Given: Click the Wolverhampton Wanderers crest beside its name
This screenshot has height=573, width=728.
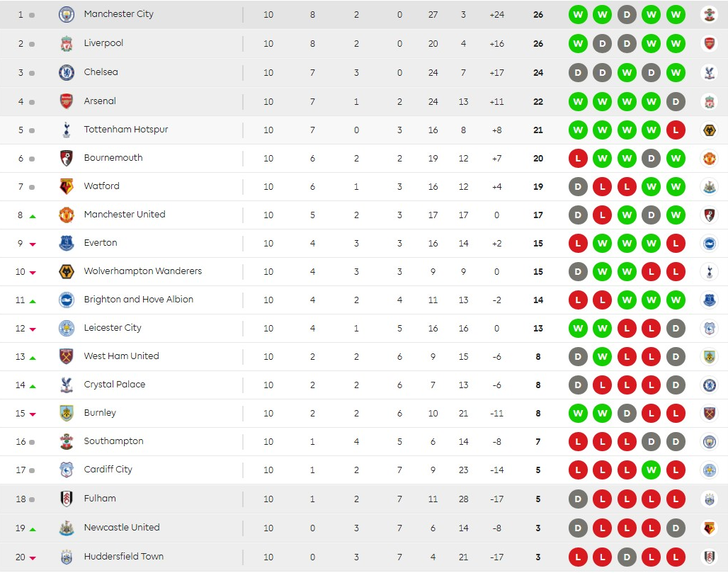Looking at the screenshot, I should 67,271.
